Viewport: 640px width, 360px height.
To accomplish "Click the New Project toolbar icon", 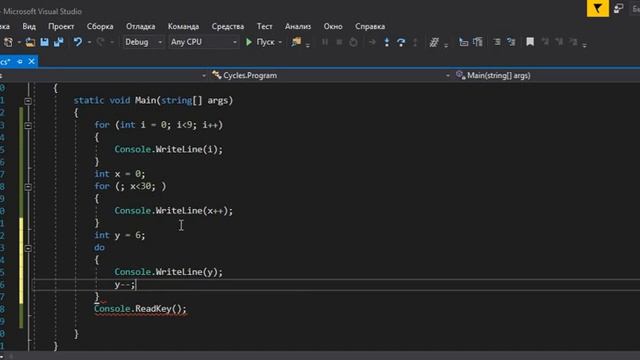I will click(x=8, y=42).
